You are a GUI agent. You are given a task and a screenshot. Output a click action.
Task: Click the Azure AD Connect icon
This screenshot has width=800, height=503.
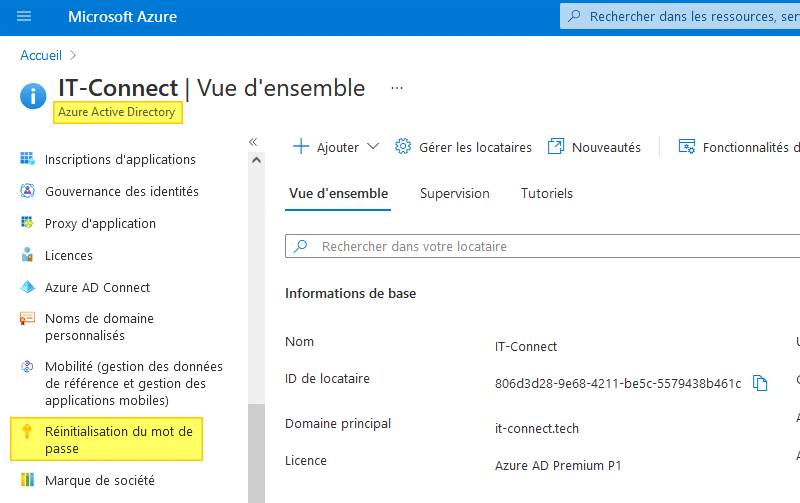pos(27,287)
